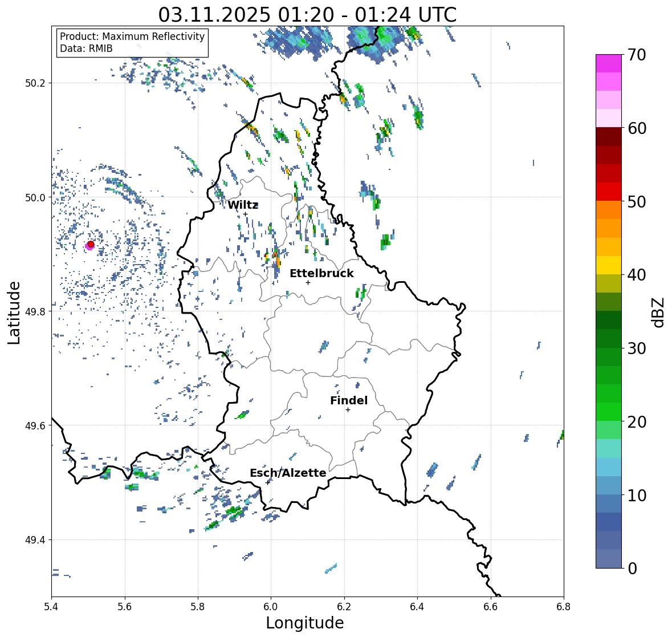Click the cross marker below the Wiltz label
The height and width of the screenshot is (637, 672).
click(245, 214)
